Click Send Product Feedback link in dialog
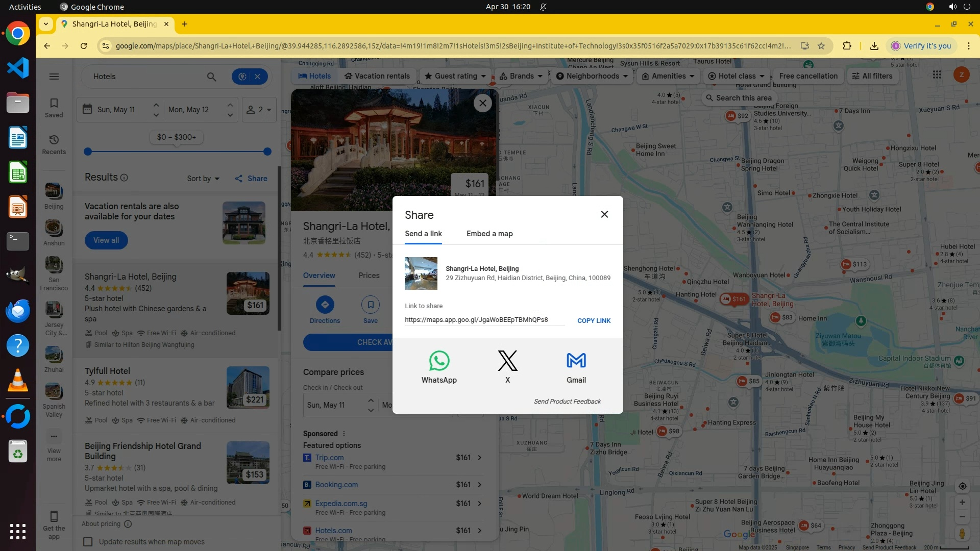 coord(567,402)
